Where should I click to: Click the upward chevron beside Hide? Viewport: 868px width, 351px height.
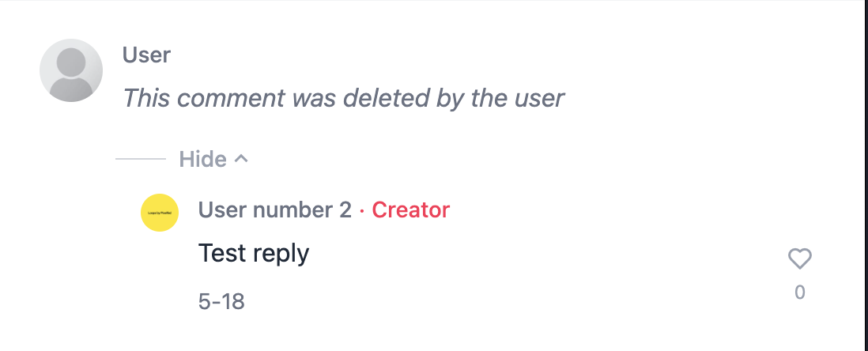pyautogui.click(x=242, y=159)
